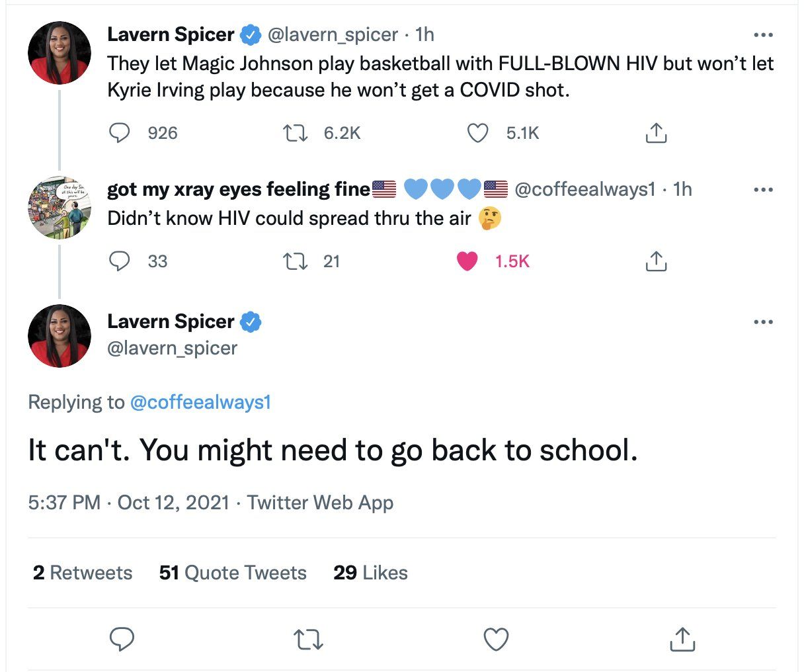Viewport: 804px width, 672px height.
Task: Open replies on coffeealways1's tweet
Action: [x=120, y=261]
